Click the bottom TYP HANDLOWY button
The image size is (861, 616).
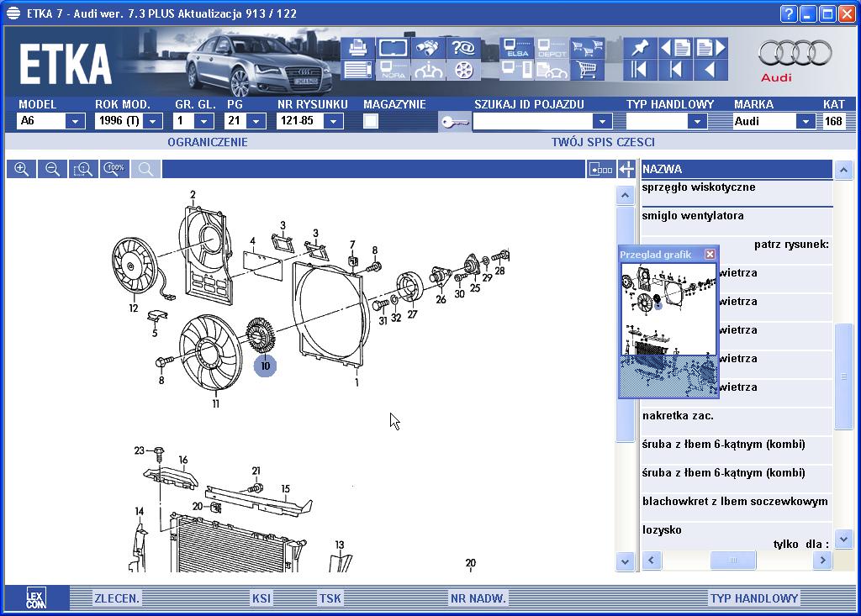click(754, 598)
